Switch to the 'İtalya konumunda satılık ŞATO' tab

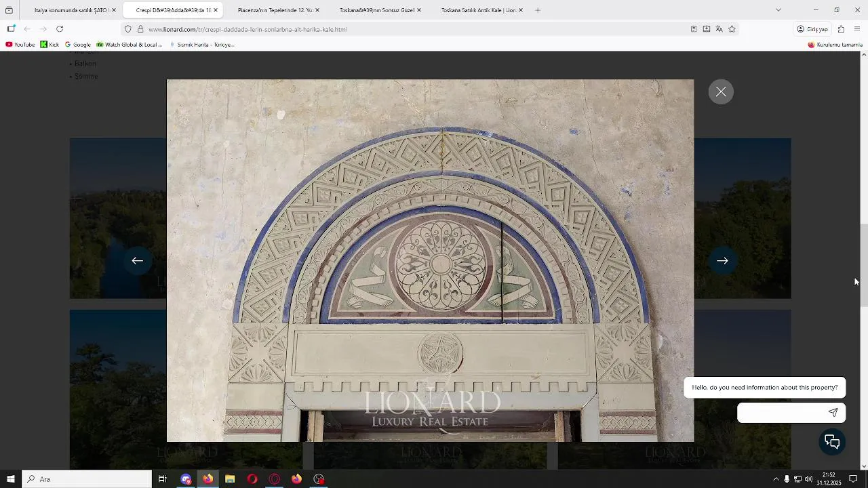[x=71, y=10]
